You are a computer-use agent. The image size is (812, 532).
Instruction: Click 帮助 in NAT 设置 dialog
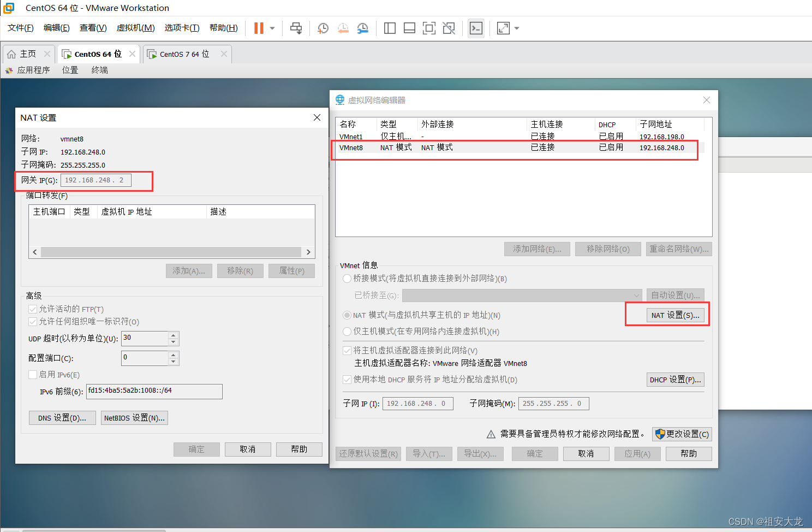coord(299,450)
